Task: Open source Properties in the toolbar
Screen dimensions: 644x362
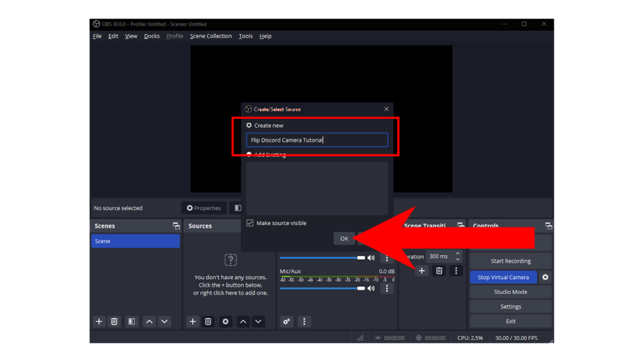Action: pos(204,208)
